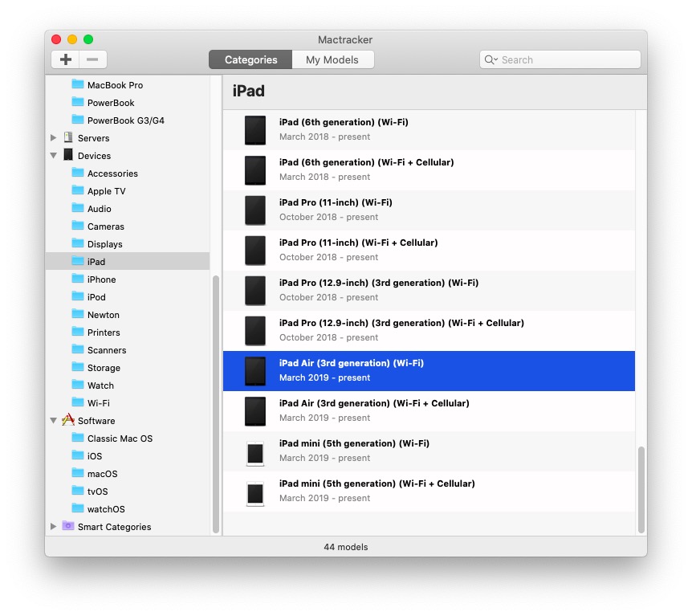Expand the Servers category triangle

tap(54, 138)
